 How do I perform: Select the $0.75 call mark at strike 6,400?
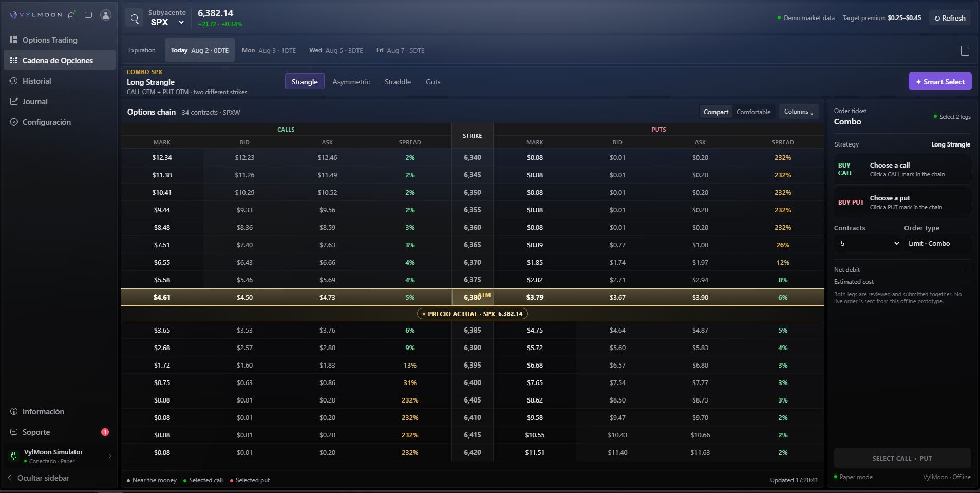(x=162, y=382)
